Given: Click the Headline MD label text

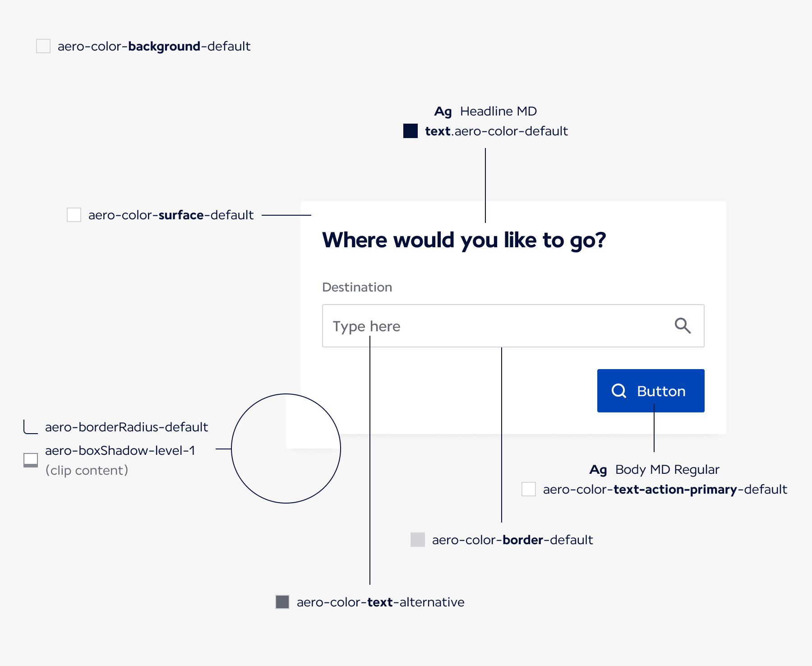Looking at the screenshot, I should point(498,111).
